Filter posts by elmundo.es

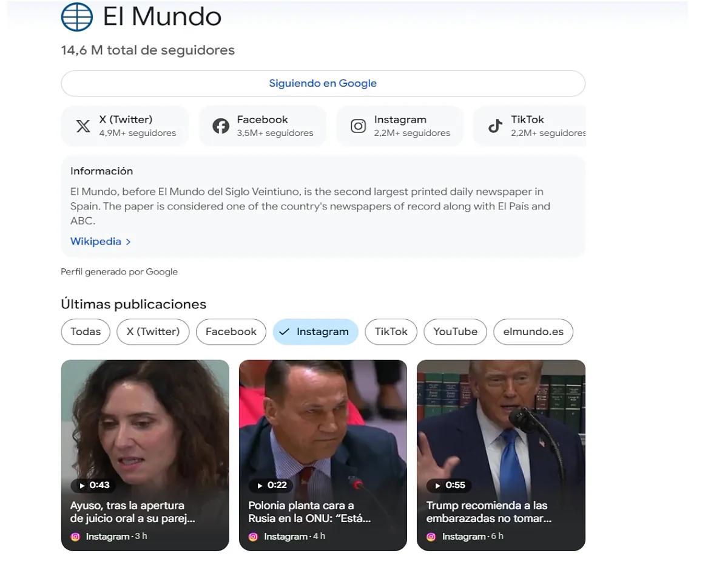coord(533,331)
